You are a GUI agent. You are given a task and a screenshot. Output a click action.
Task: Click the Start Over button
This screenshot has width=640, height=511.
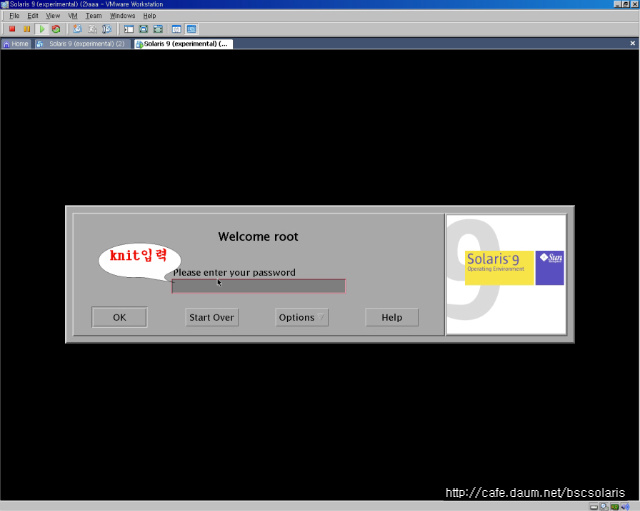[x=211, y=317]
